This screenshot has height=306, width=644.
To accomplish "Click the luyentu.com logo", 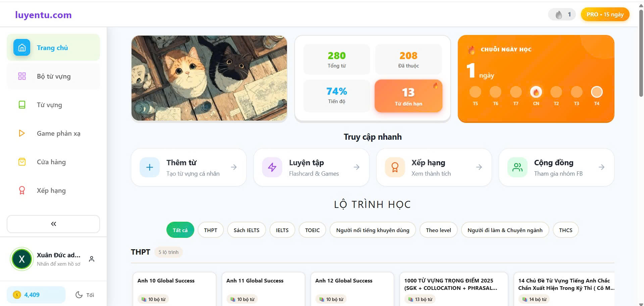I will click(43, 15).
